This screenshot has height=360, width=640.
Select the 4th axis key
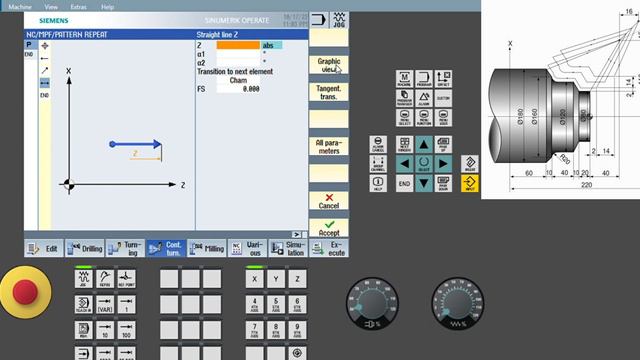coord(255,304)
